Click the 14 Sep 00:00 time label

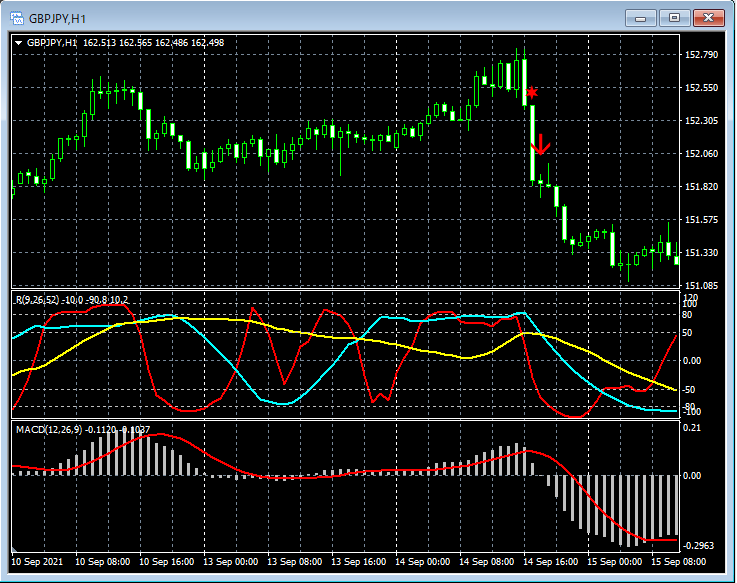point(422,561)
